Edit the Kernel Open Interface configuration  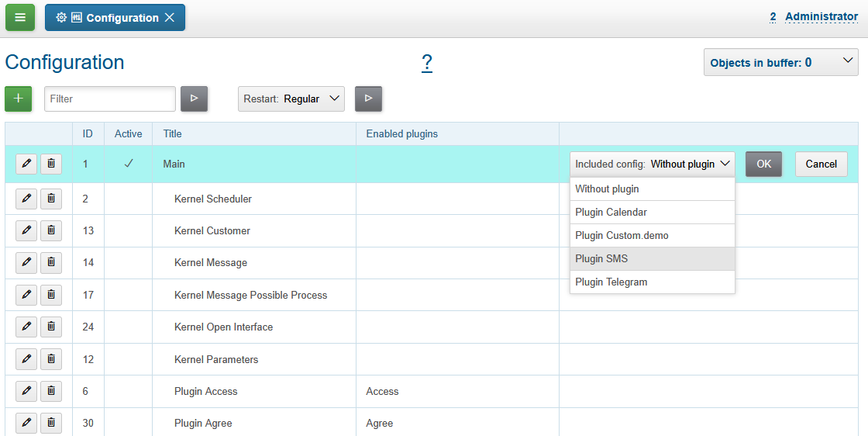point(26,327)
